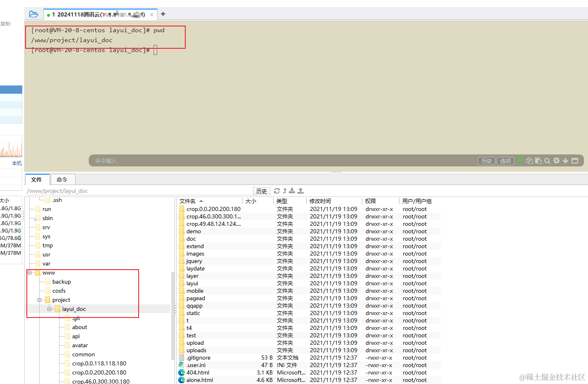Screen dimensions: 588x384
Task: Click the 本机 link under the graph
Action: (17, 164)
